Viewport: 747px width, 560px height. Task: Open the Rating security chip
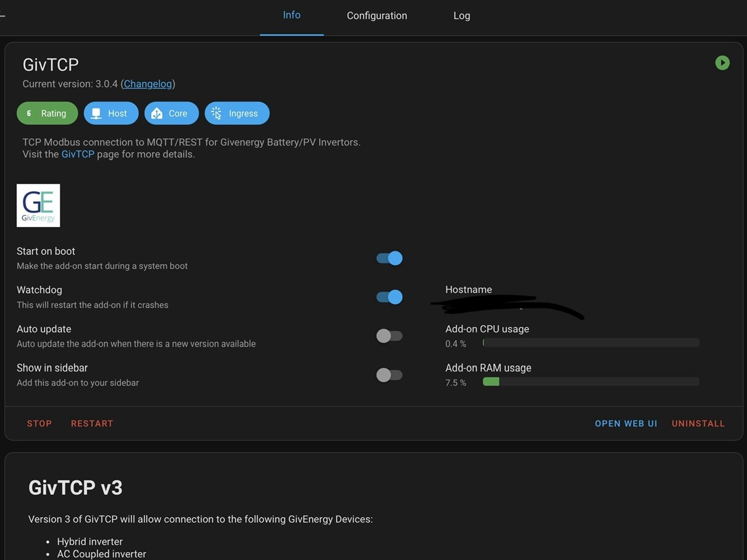(x=47, y=113)
